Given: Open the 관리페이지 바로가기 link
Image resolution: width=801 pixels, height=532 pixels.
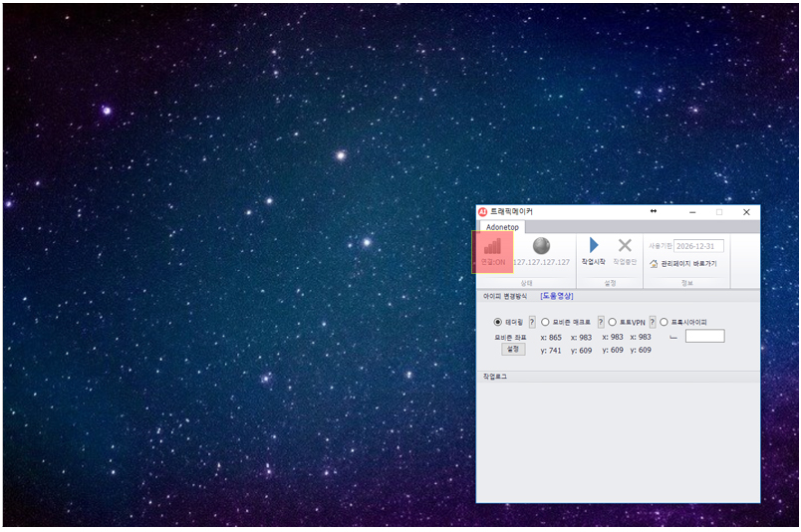Looking at the screenshot, I should 688,264.
